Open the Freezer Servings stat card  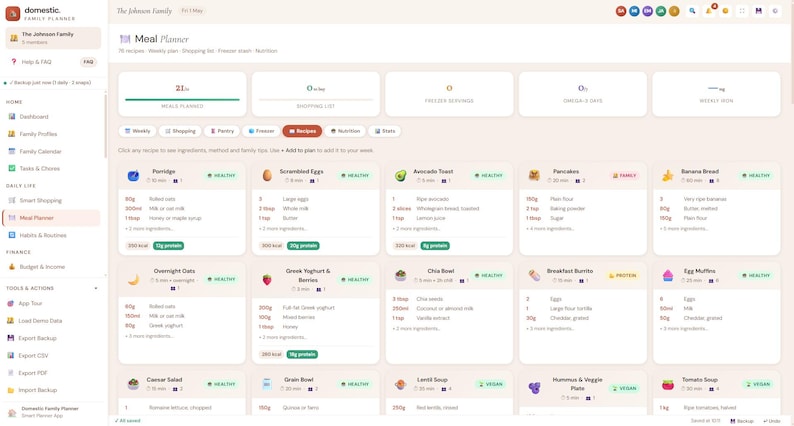[x=449, y=94]
